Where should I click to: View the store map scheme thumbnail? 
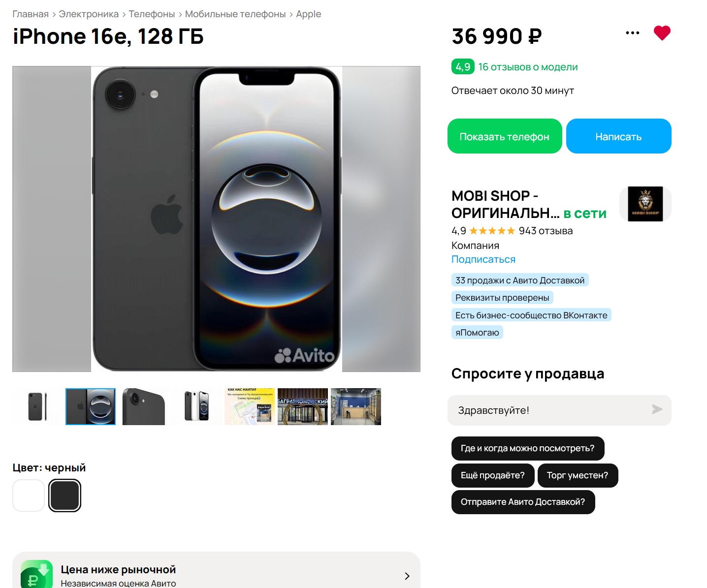[x=250, y=406]
